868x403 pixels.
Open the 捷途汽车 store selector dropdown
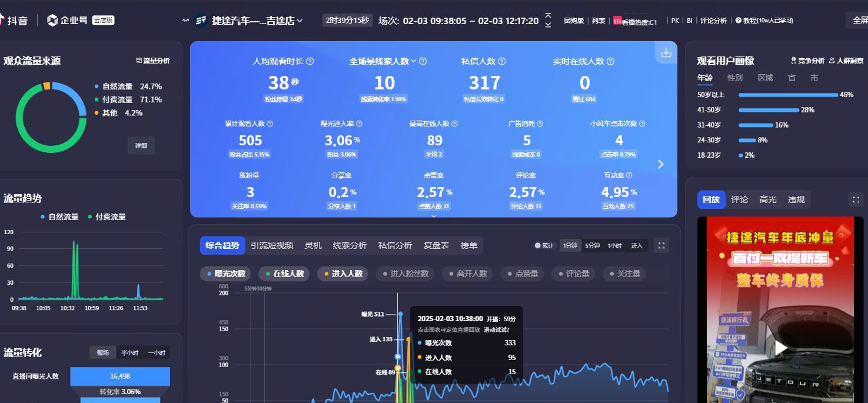click(257, 21)
